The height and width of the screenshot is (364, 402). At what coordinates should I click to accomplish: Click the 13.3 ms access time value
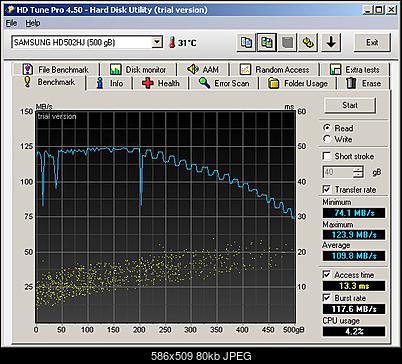click(354, 286)
